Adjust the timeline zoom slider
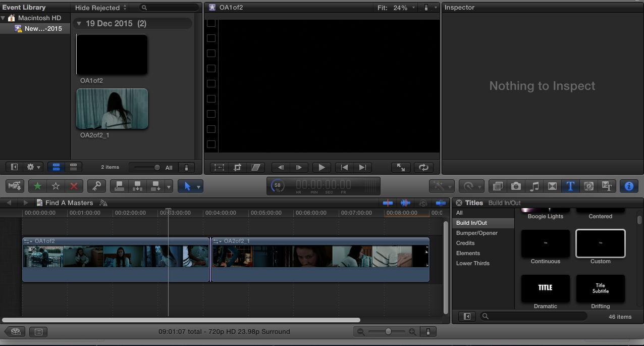The width and height of the screenshot is (644, 346). [388, 332]
